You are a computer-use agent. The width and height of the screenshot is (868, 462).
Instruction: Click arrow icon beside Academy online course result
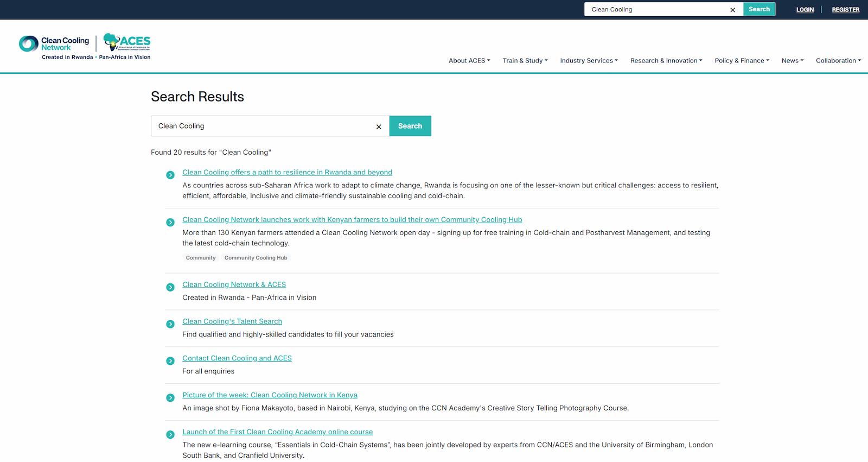click(x=170, y=434)
